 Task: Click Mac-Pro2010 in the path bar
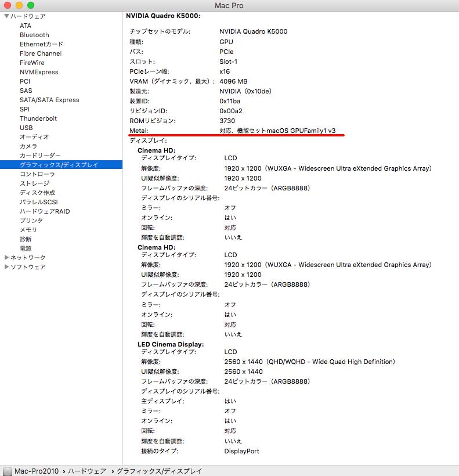37,471
